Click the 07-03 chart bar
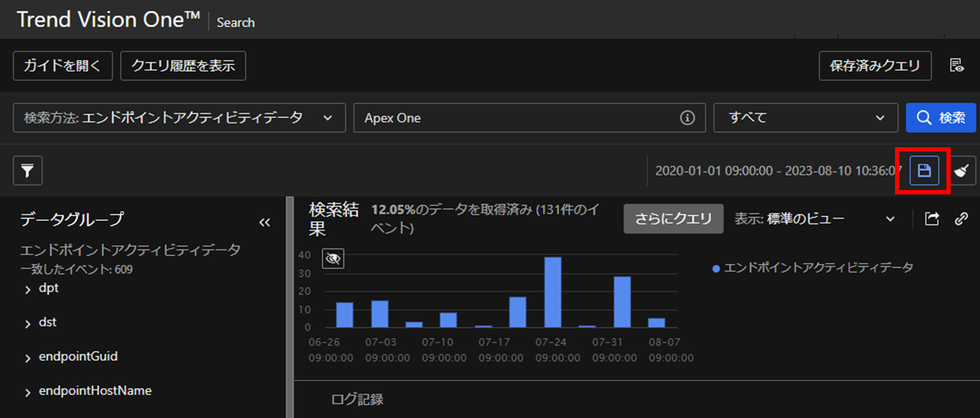 [x=379, y=314]
